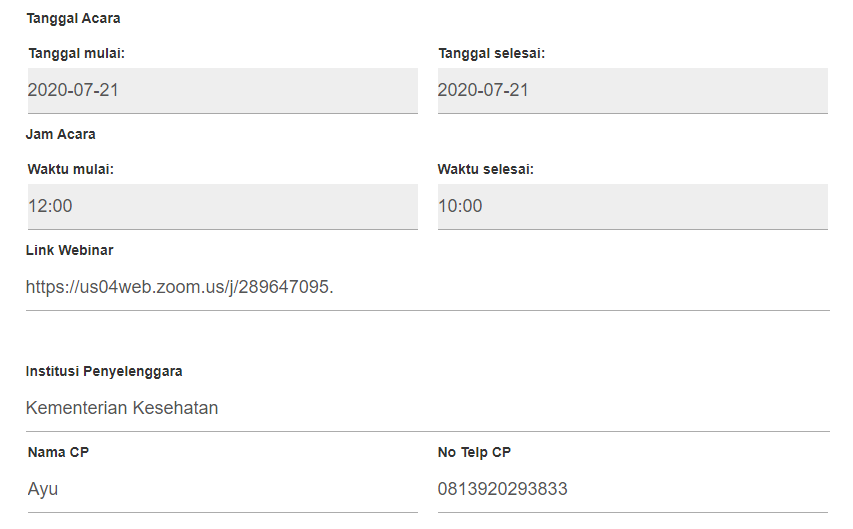
Task: Click the 'Tanggal selesai:' label
Action: click(x=491, y=53)
